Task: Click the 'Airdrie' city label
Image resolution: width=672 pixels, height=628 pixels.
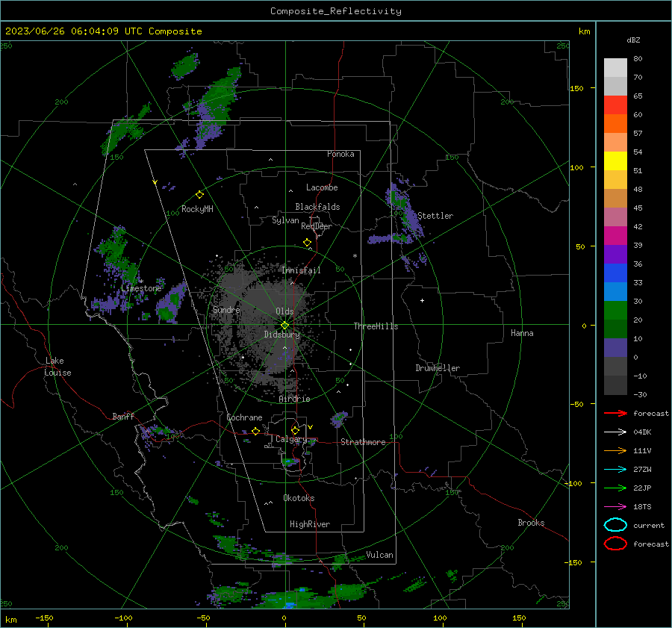Action: click(294, 399)
